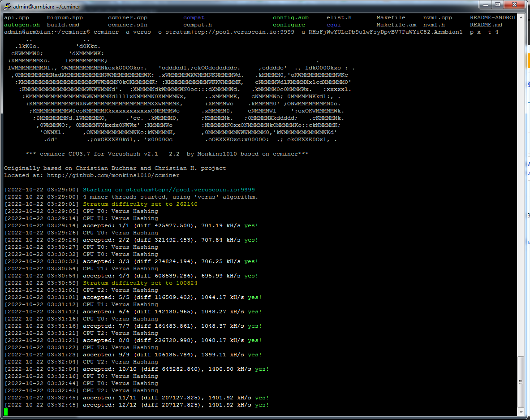530x420 pixels.
Task: Click the 'accepted: 6/6' log line
Action: coord(172,312)
